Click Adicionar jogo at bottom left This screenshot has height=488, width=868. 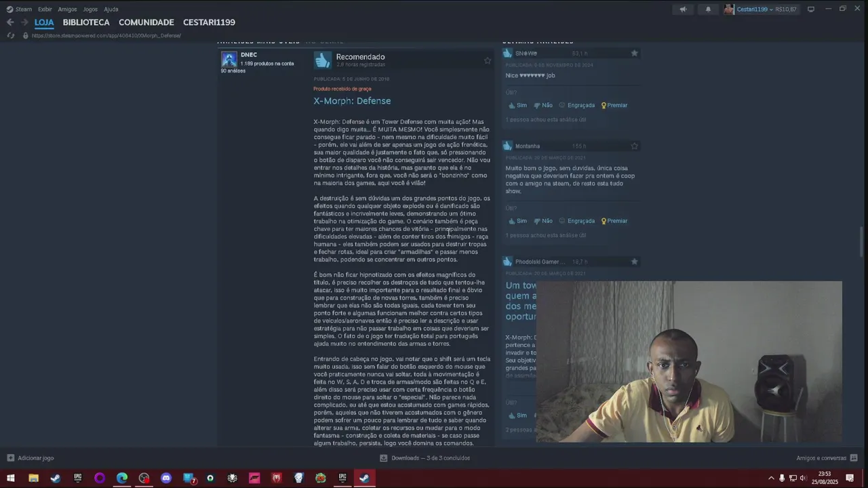[30, 458]
